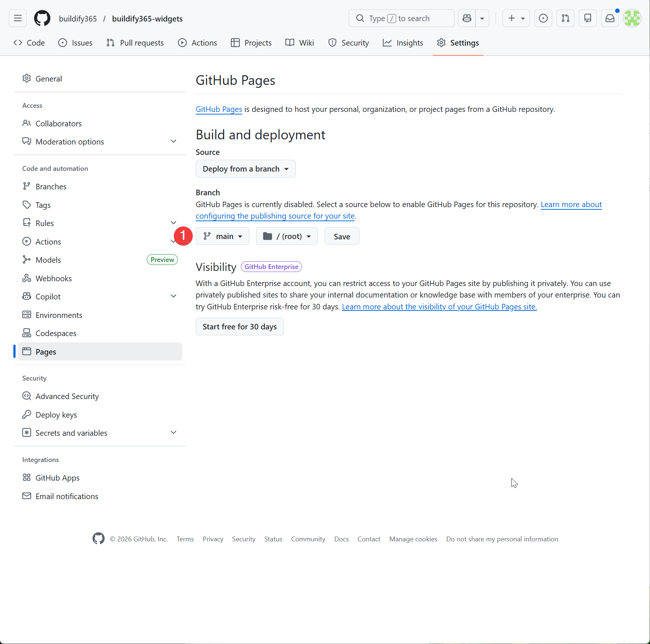Expand Moderation options chevron
This screenshot has height=644, width=650.
coord(173,142)
